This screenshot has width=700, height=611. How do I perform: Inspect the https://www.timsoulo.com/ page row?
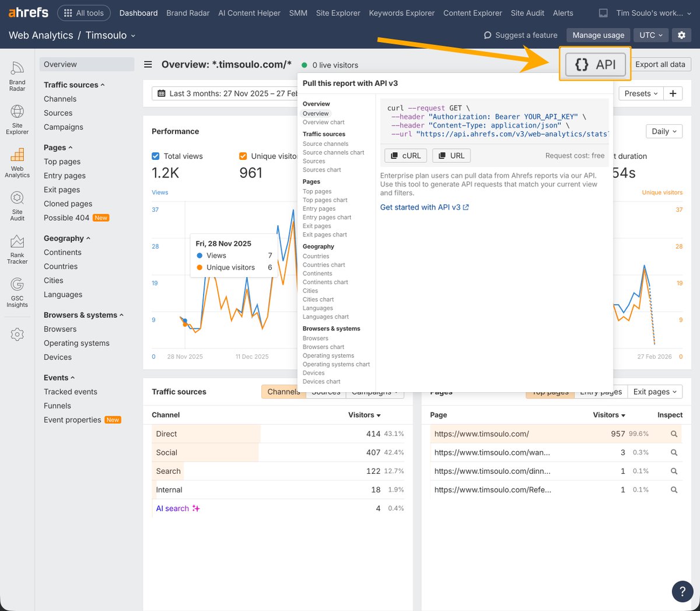point(674,434)
